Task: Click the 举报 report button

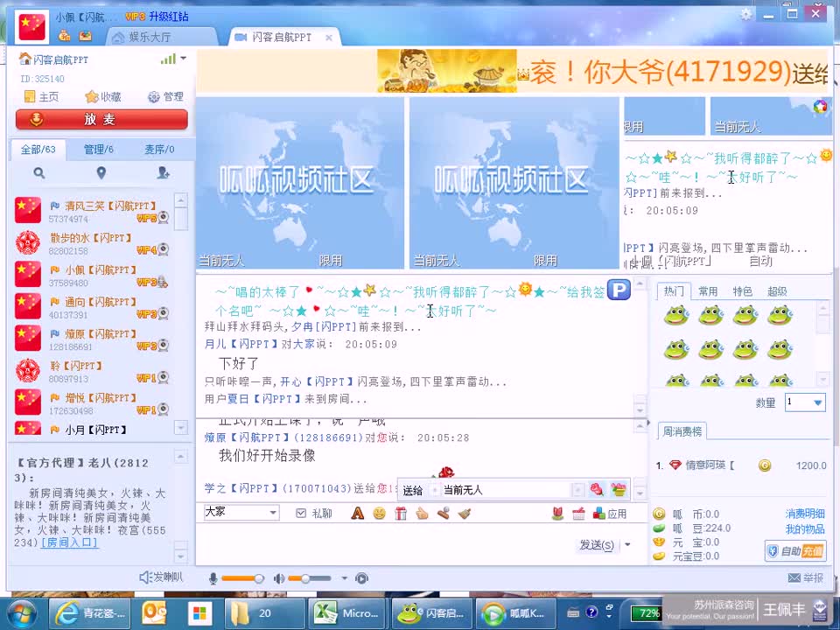Action: pos(806,578)
